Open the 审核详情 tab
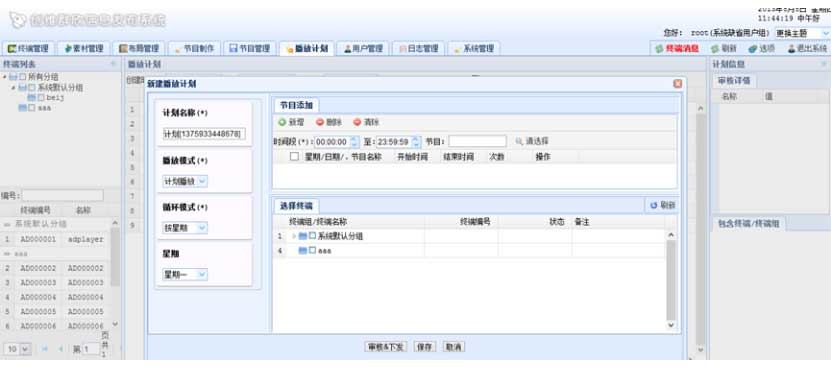The height and width of the screenshot is (367, 831). point(734,81)
